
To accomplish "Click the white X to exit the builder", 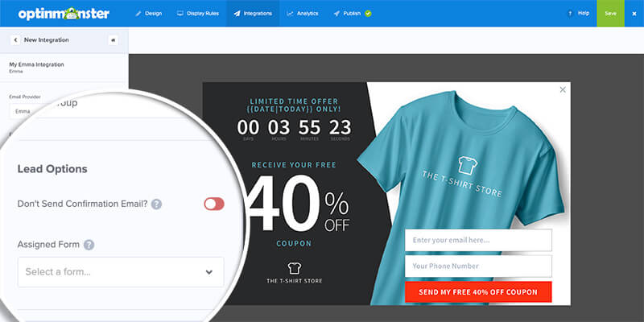I will (634, 14).
